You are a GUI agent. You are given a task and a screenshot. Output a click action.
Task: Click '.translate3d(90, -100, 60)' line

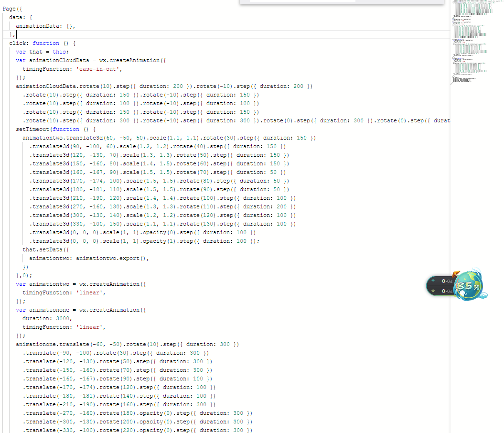158,147
